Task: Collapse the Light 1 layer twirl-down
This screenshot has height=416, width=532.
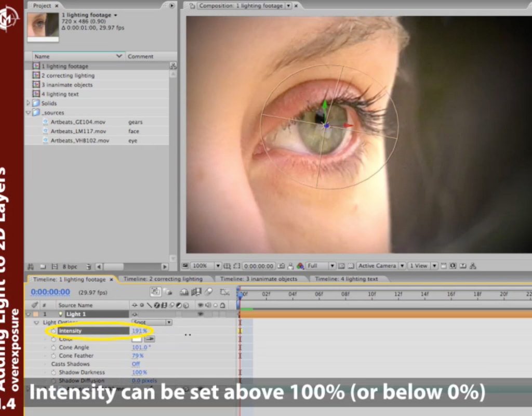Action: (x=29, y=314)
